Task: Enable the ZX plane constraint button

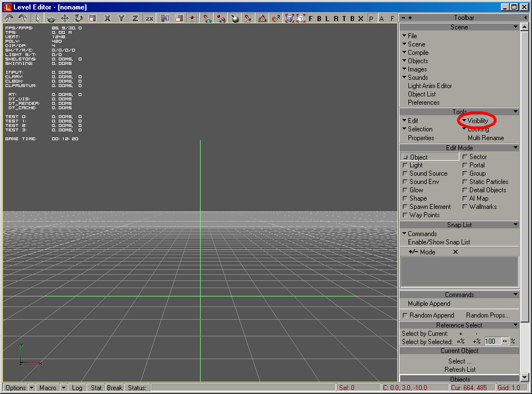Action: [149, 18]
